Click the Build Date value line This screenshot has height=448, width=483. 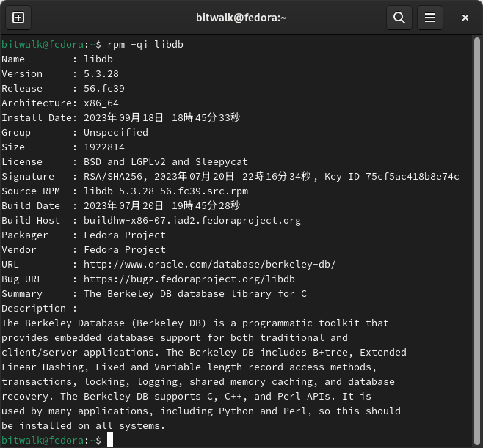tap(162, 206)
